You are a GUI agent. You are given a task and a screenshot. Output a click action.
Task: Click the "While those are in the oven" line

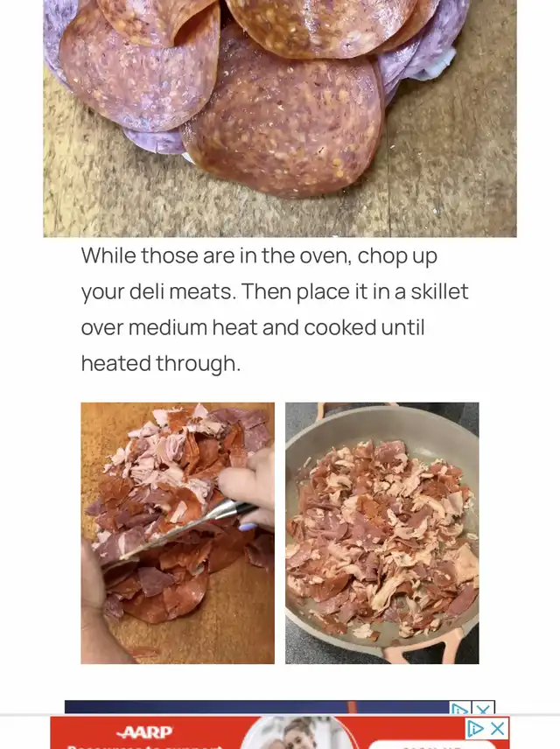259,255
